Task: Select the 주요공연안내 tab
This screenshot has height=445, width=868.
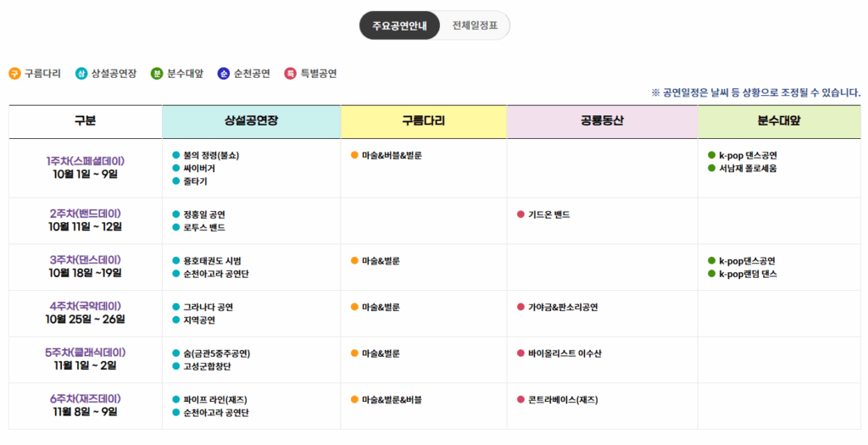Action: pyautogui.click(x=400, y=25)
